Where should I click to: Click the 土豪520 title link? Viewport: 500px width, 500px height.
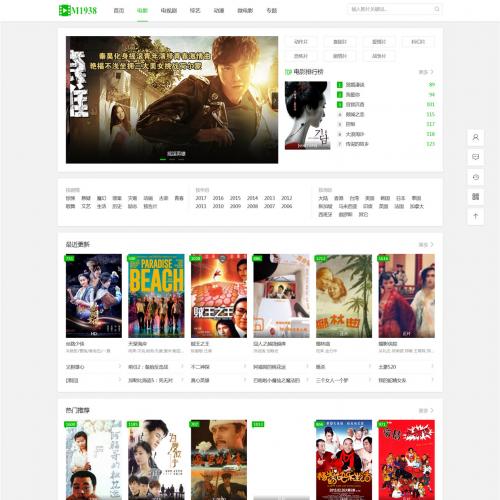pyautogui.click(x=387, y=367)
